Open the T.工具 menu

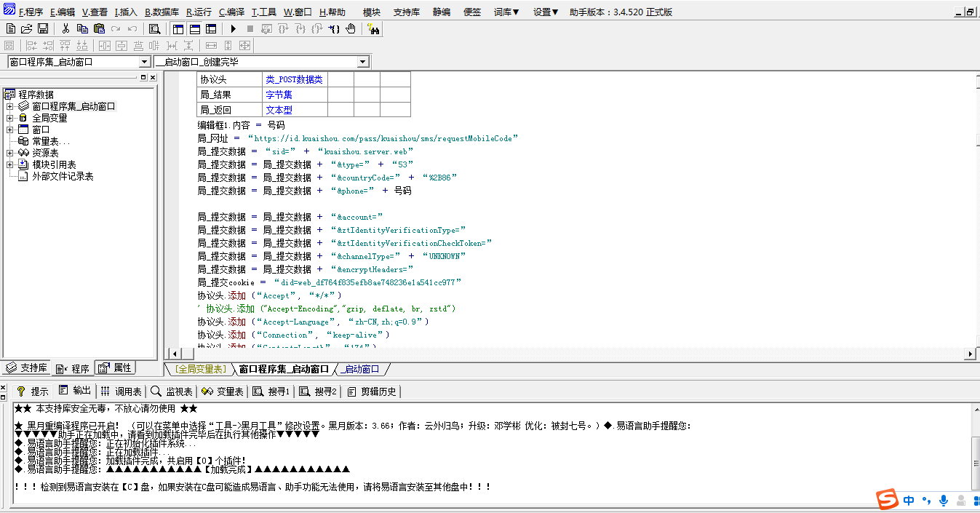click(x=264, y=12)
